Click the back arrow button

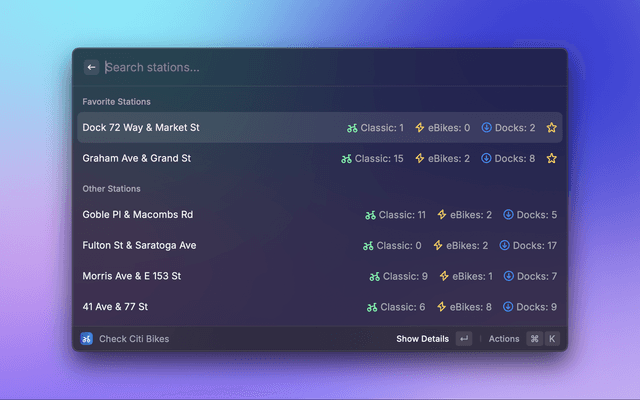[x=91, y=67]
